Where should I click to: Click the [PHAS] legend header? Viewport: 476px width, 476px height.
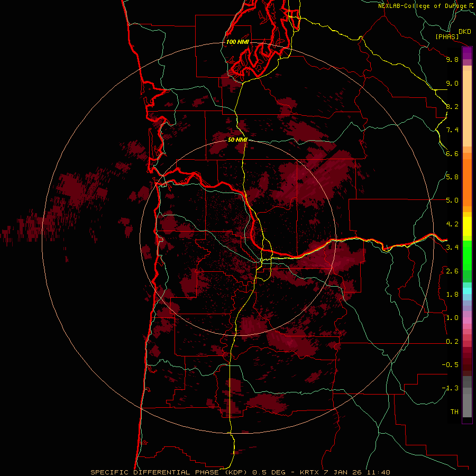click(447, 36)
